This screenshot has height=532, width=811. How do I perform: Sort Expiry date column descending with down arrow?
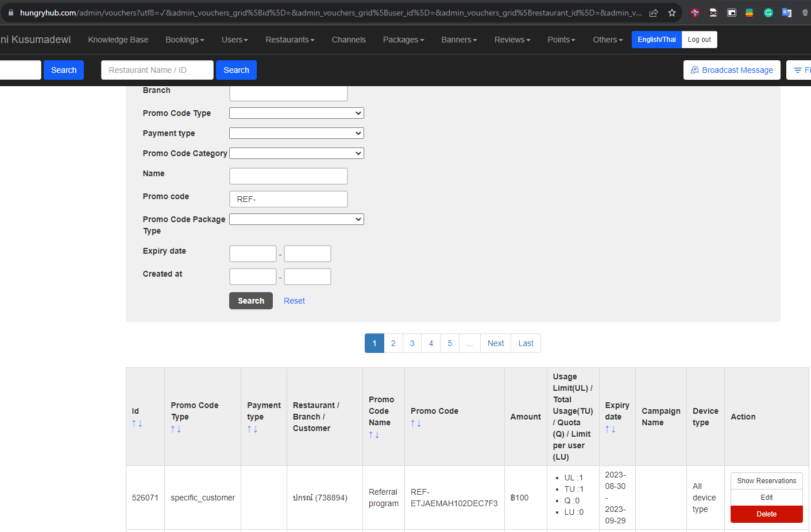coord(613,429)
